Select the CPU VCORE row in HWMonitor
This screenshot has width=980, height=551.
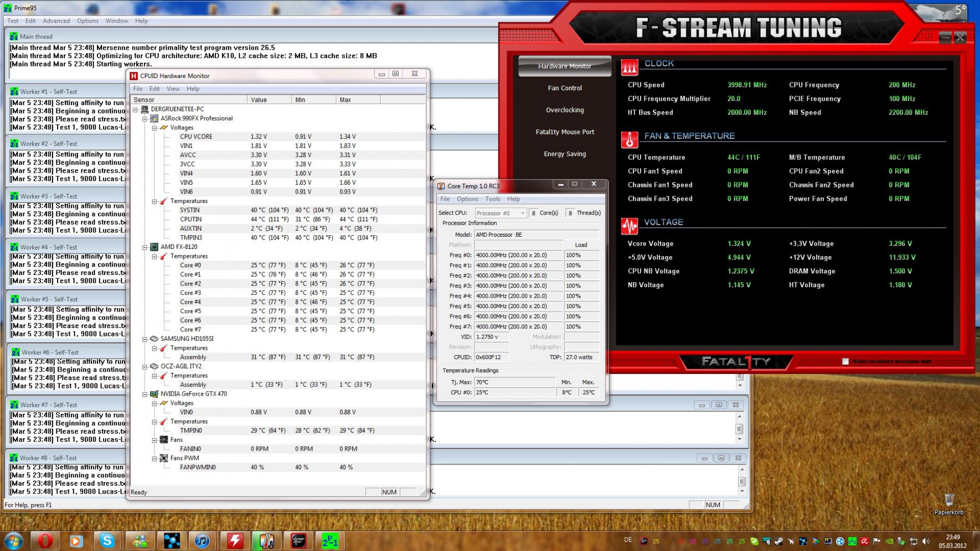click(278, 137)
